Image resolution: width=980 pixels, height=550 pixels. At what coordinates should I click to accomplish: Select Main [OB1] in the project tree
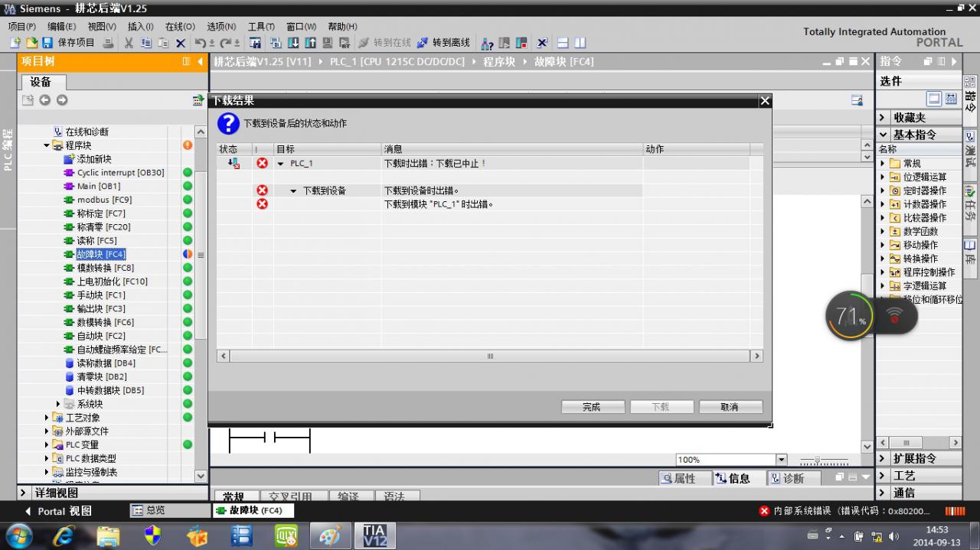point(98,186)
